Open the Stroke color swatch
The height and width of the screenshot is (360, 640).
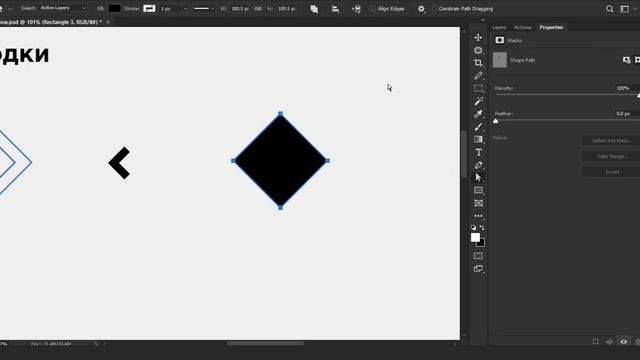pyautogui.click(x=149, y=9)
